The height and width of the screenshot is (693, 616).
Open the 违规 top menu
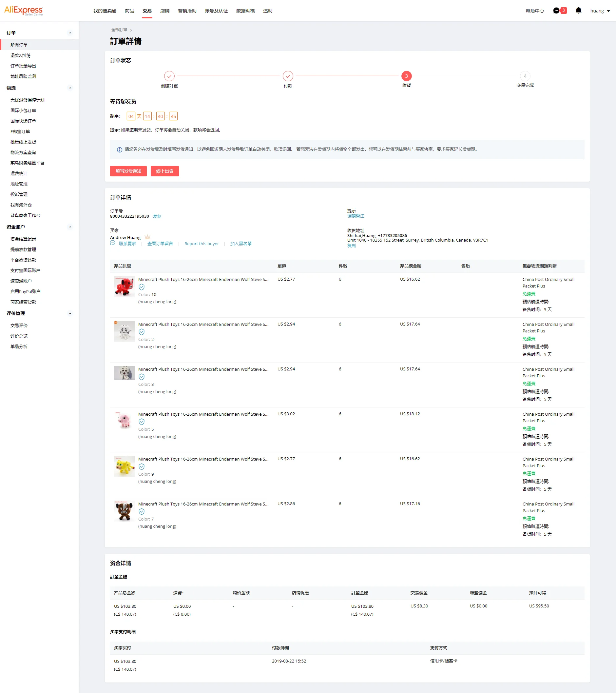268,11
